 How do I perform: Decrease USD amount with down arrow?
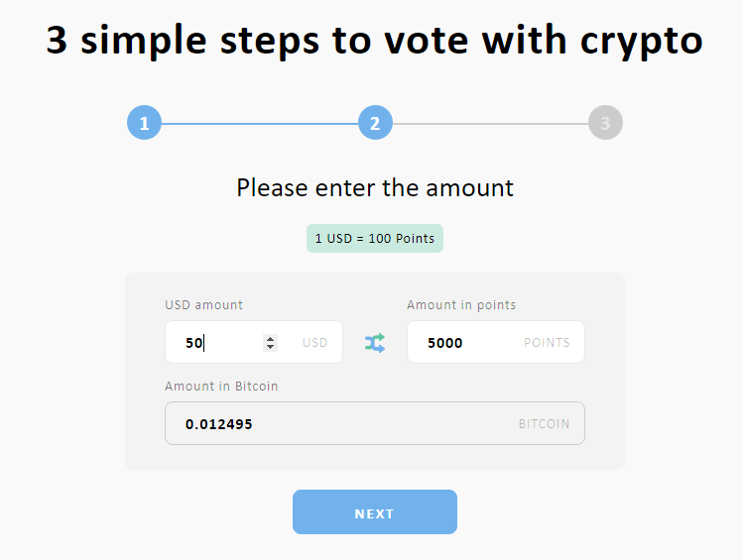pyautogui.click(x=270, y=347)
